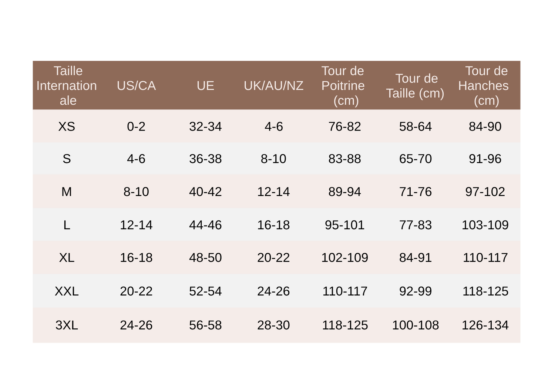Select the 95-101 chest measurement cell
Image resolution: width=555 pixels, height=392 pixels.
(344, 225)
